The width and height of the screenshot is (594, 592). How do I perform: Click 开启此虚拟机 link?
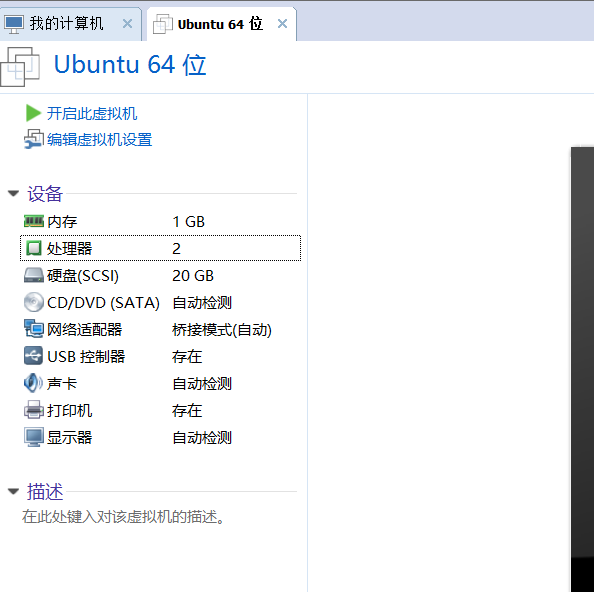coord(92,113)
